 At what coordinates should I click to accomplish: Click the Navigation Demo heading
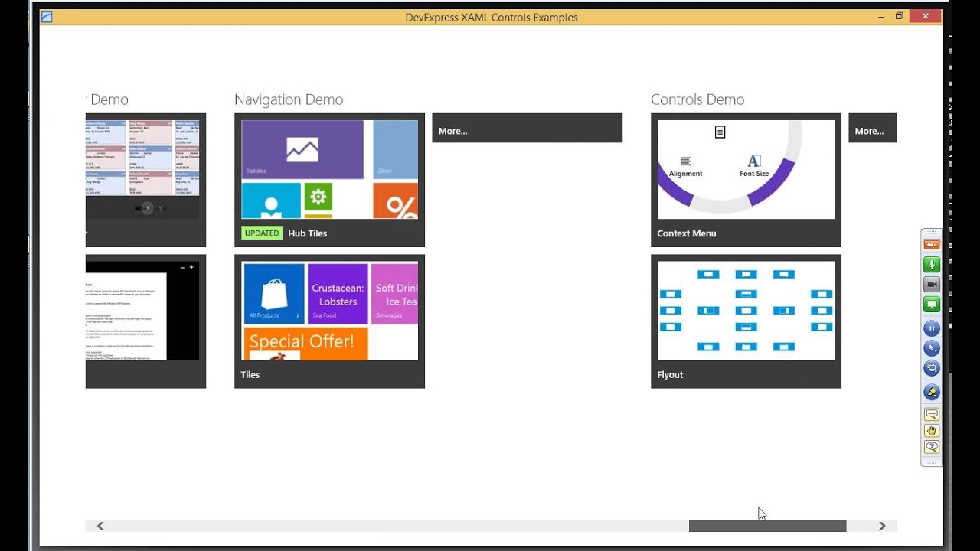click(289, 99)
